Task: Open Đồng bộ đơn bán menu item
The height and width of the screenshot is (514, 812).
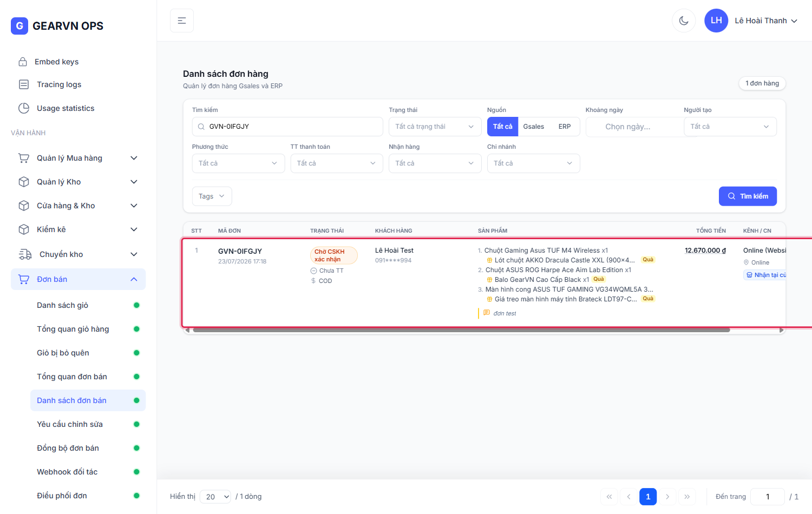Action: click(88, 448)
